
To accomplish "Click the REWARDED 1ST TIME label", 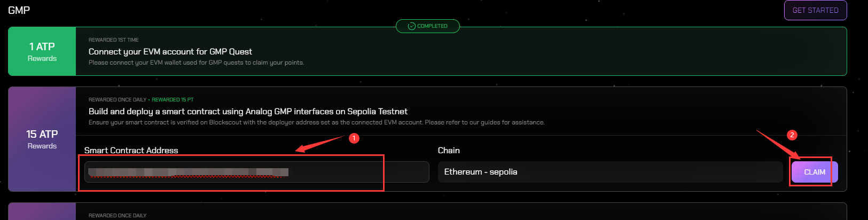I will [x=113, y=40].
